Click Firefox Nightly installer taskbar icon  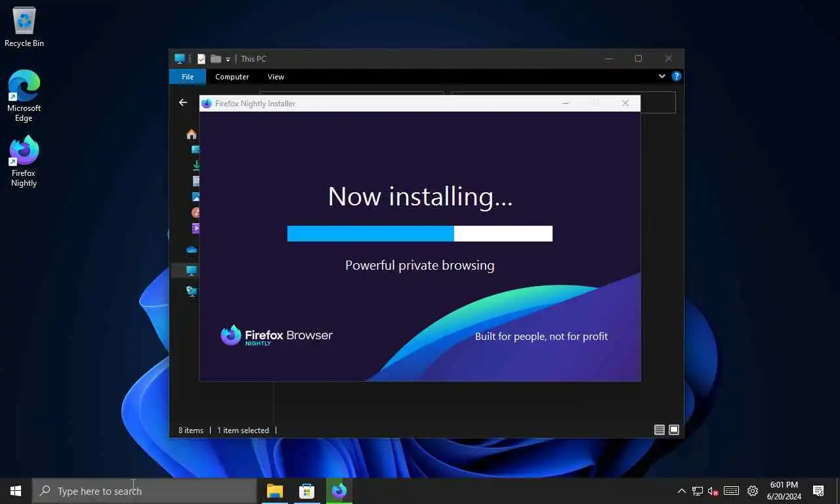pos(339,491)
